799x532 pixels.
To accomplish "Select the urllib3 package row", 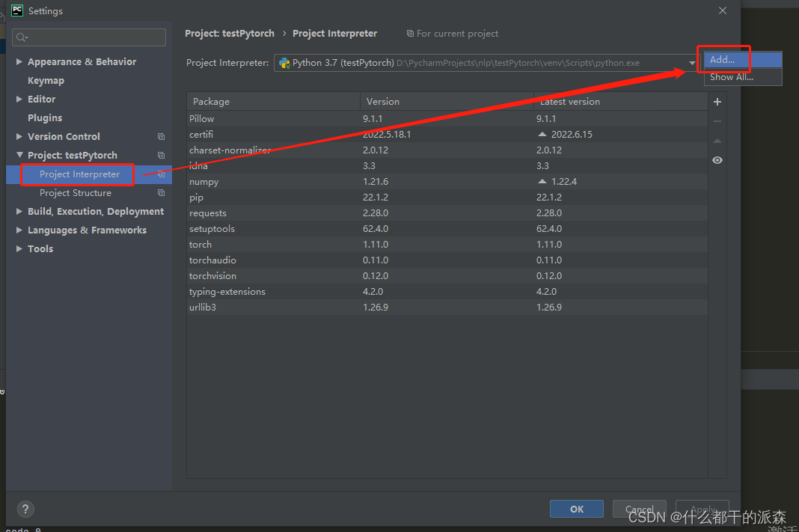I will pos(447,308).
